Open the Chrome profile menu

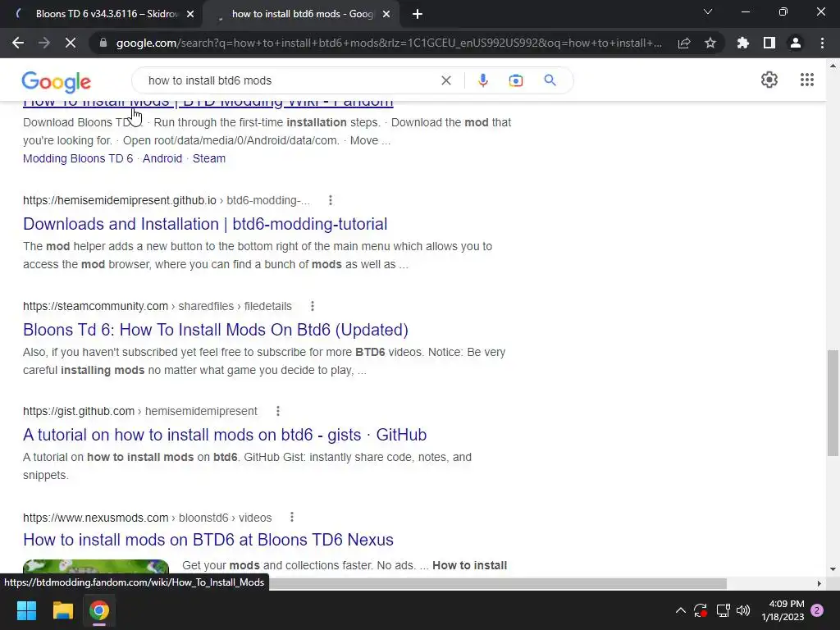pyautogui.click(x=796, y=43)
